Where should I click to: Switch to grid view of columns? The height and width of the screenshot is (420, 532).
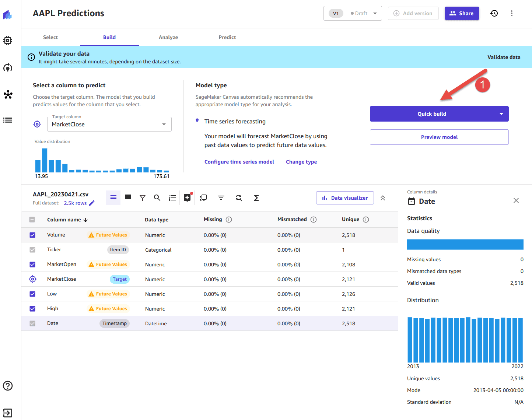tap(128, 197)
